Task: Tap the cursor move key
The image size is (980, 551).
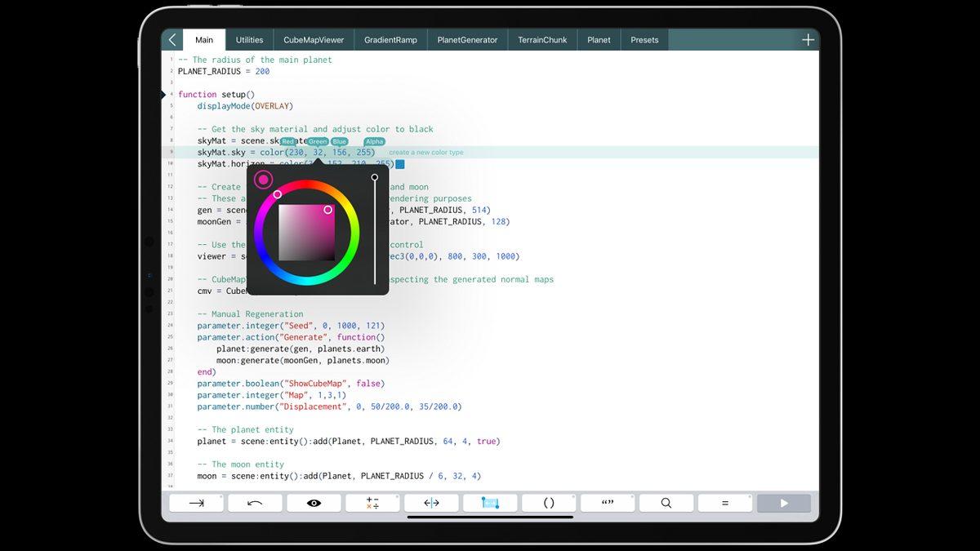Action: point(431,503)
